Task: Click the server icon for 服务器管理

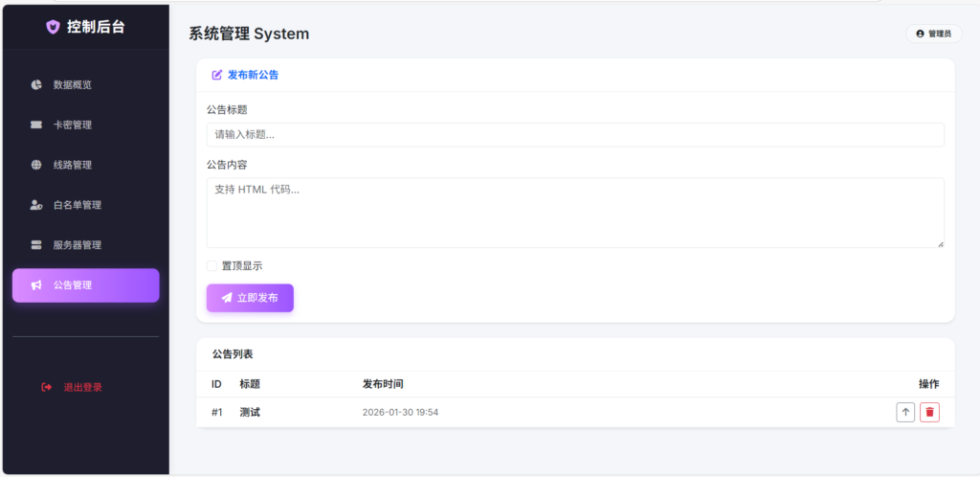Action: (36, 245)
